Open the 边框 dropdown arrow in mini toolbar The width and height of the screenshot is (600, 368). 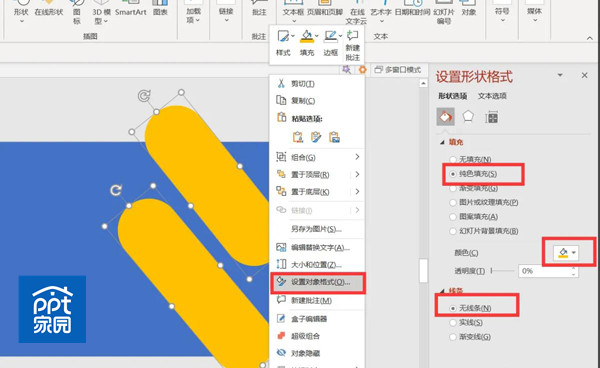point(340,36)
